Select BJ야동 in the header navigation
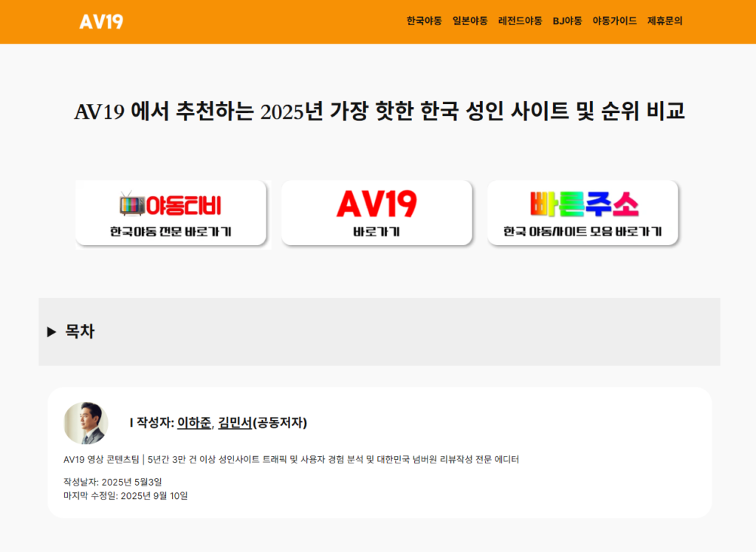The width and height of the screenshot is (756, 552). coord(566,21)
